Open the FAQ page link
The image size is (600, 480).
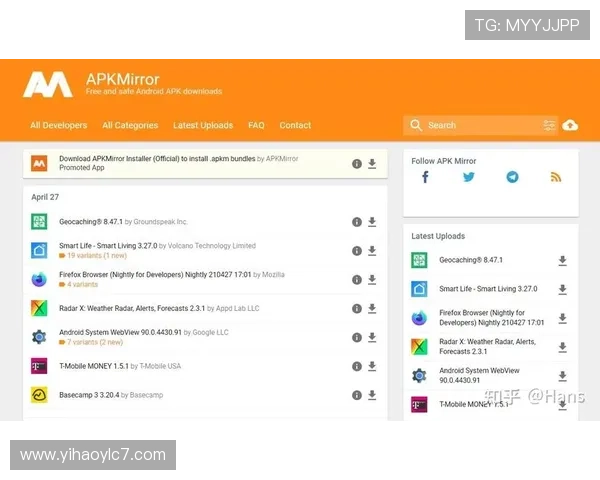(256, 125)
